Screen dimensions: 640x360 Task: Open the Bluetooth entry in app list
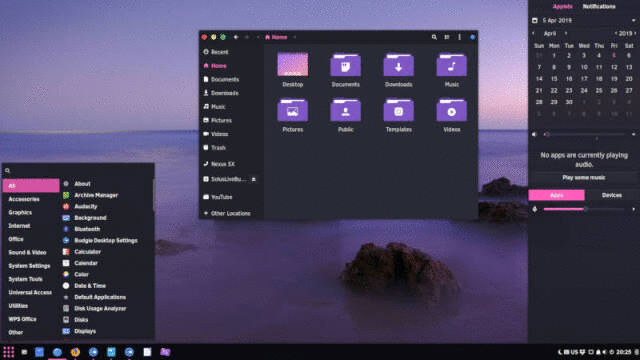[106, 229]
